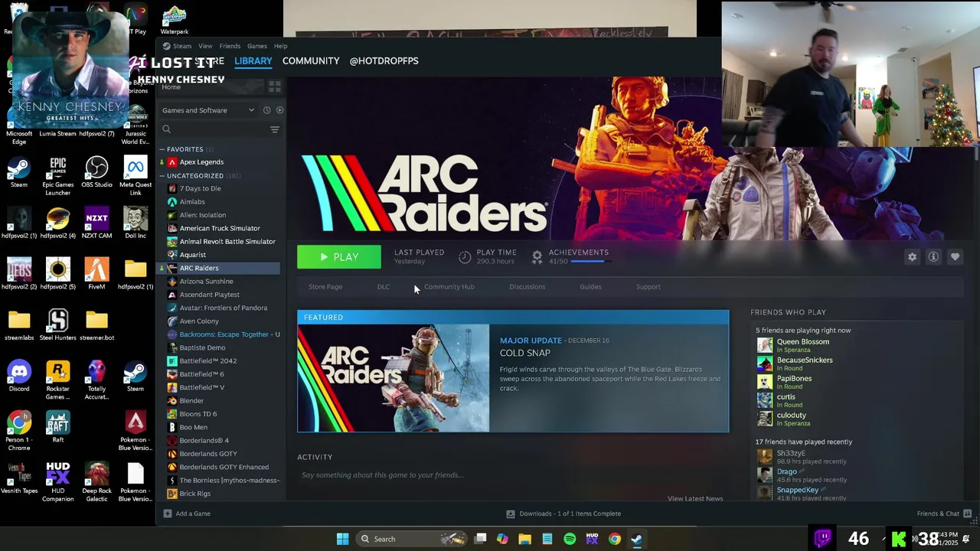
Task: Add ARC Raiders to favorites heart
Action: point(955,257)
